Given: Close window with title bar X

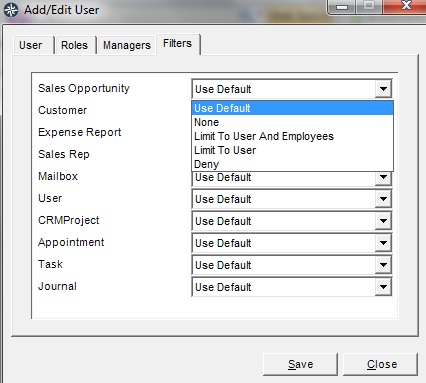Looking at the screenshot, I should pos(406,6).
